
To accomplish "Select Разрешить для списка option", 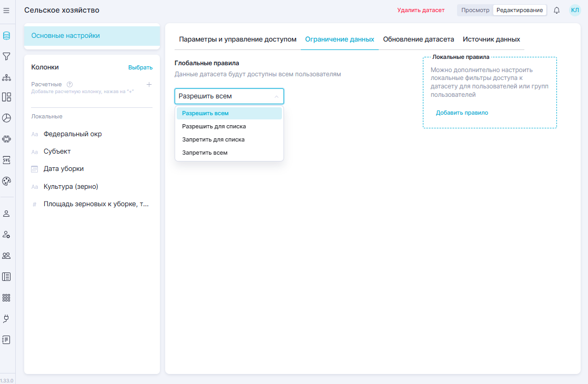I will coord(214,126).
